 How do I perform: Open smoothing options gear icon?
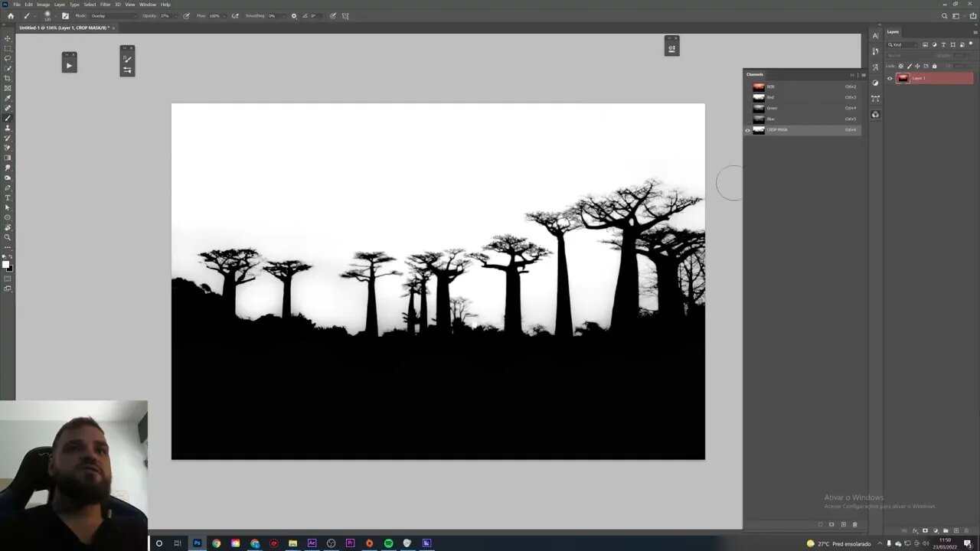click(294, 15)
